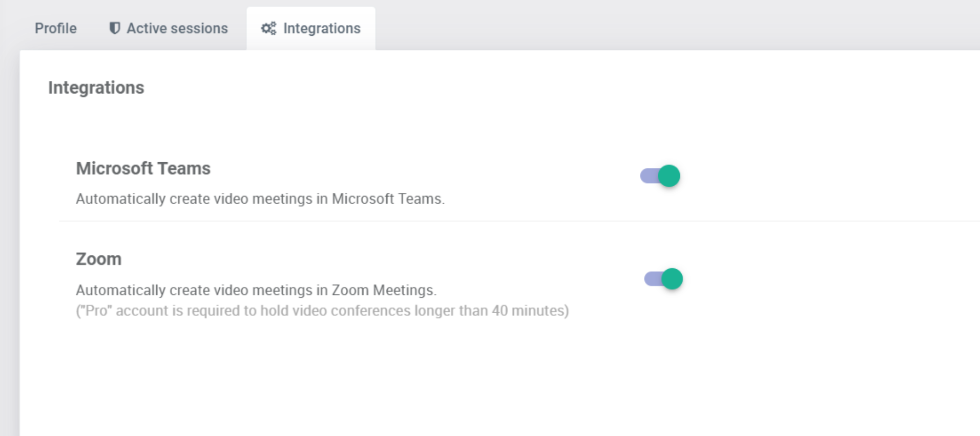The image size is (980, 436).
Task: Click the shield icon beside Active sessions
Action: pyautogui.click(x=115, y=28)
